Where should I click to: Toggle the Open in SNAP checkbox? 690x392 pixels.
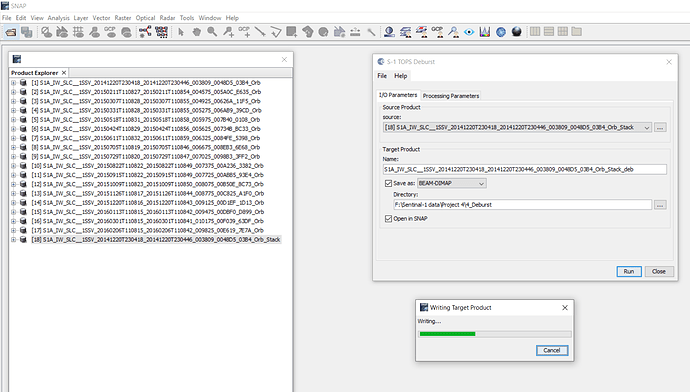tap(388, 218)
